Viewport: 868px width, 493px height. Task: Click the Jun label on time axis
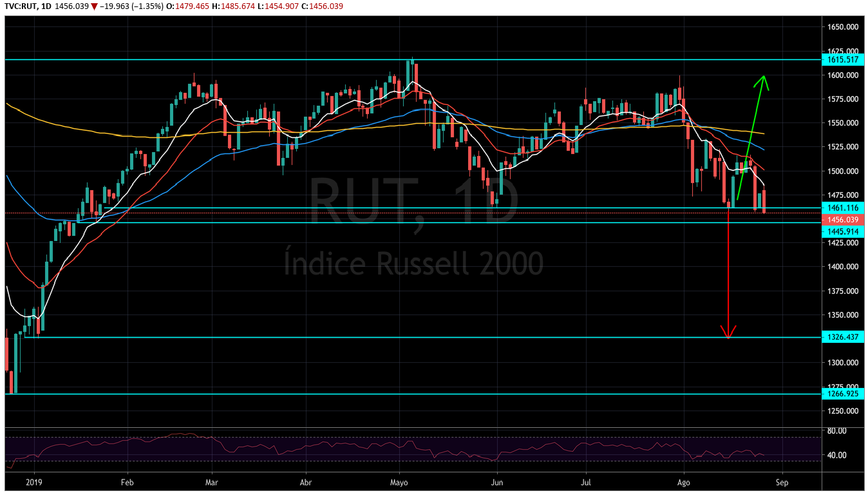[x=497, y=481]
